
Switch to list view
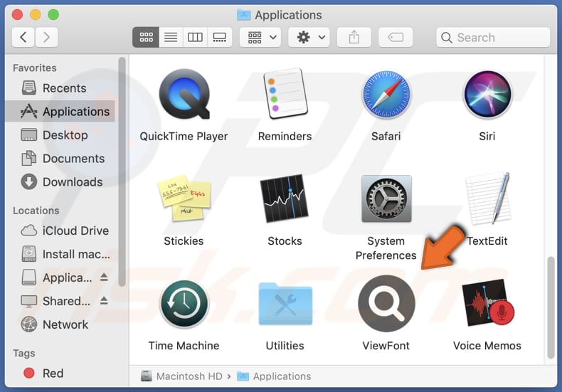click(171, 37)
